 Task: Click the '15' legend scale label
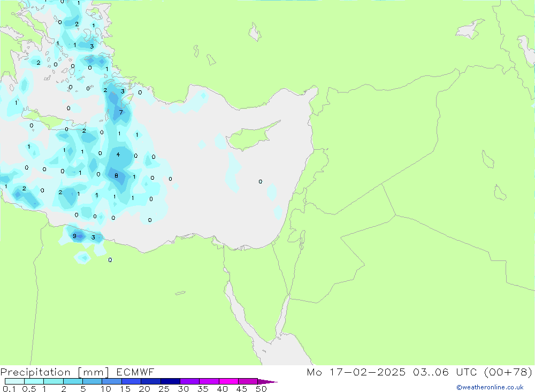125,389
